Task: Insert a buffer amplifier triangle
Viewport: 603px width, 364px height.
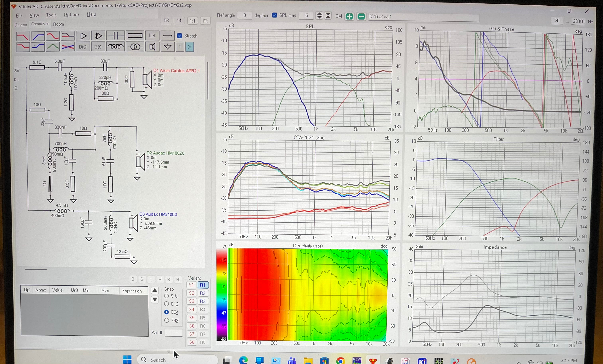Action: (83, 36)
